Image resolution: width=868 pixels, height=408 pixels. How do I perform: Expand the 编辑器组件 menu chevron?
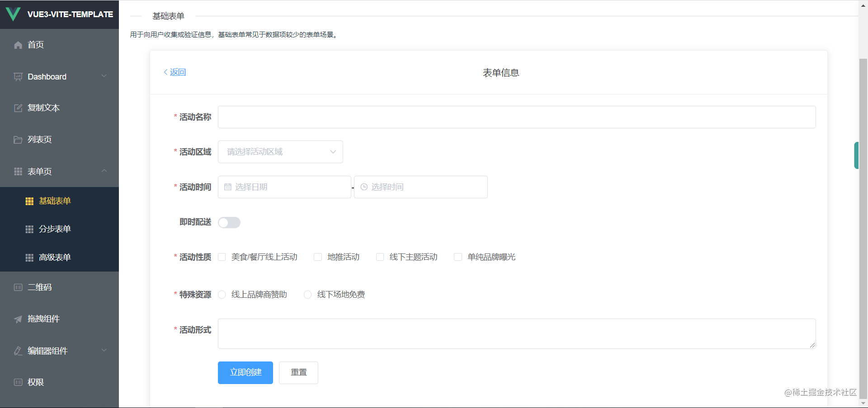coord(104,350)
